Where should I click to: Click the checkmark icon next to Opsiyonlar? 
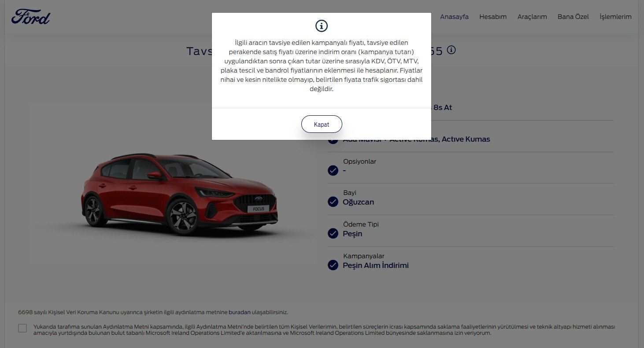333,170
